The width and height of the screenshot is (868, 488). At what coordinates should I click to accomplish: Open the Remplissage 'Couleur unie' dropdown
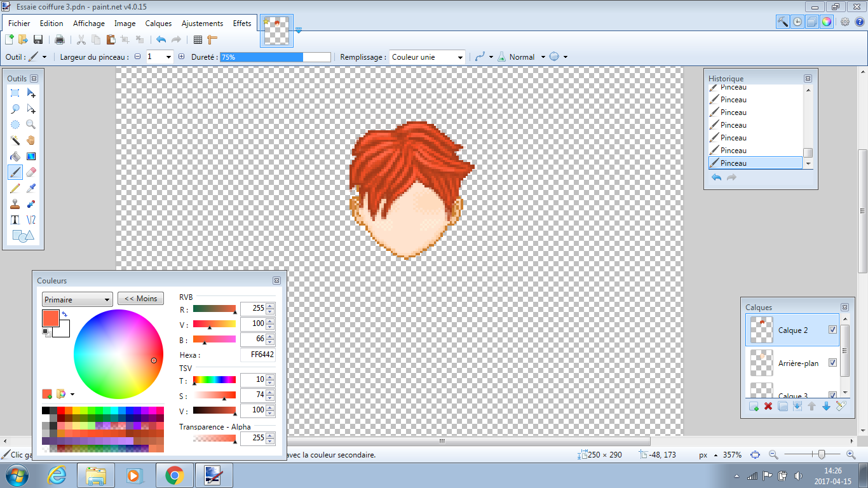pos(428,57)
